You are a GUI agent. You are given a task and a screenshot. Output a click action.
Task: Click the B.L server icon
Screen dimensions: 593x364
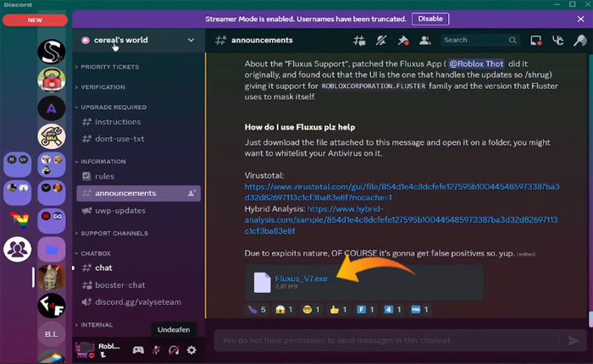[x=52, y=334]
